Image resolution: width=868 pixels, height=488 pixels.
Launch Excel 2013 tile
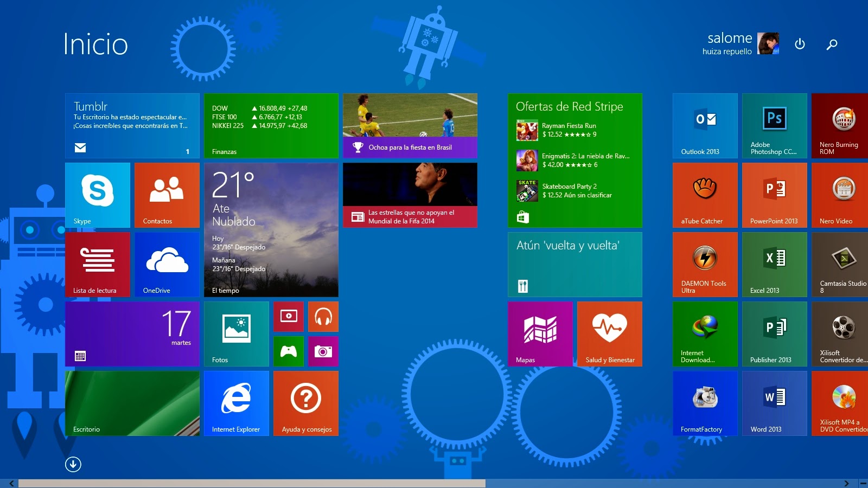pyautogui.click(x=775, y=265)
